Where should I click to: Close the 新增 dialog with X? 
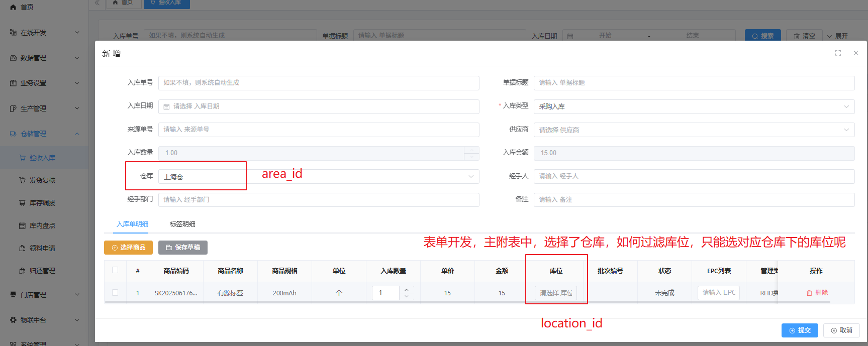[x=856, y=53]
